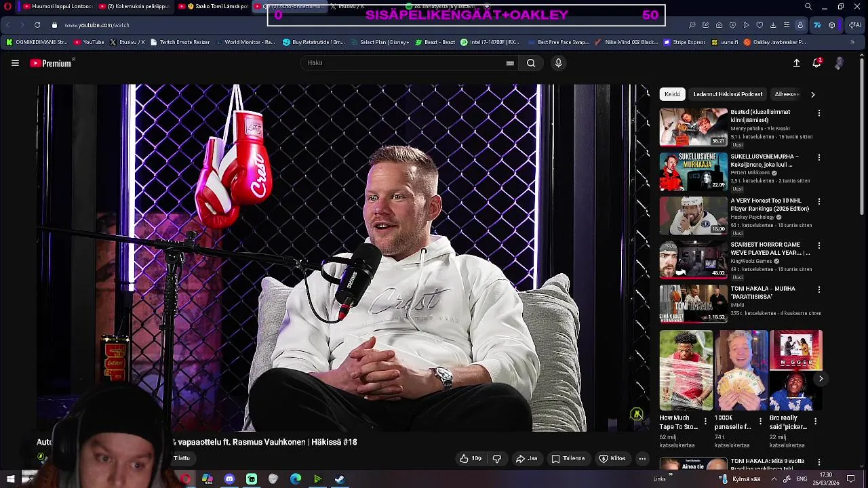Click Windows Start button
The height and width of the screenshot is (488, 868).
pos(10,479)
